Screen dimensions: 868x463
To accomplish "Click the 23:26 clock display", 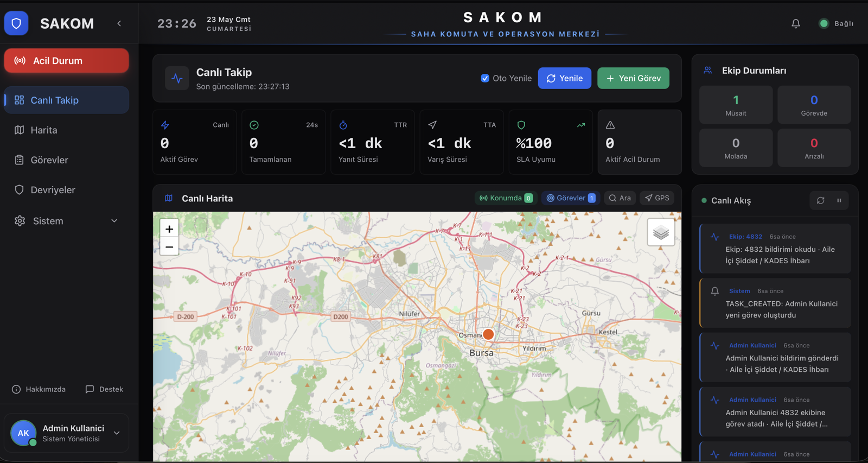I will 177,23.
